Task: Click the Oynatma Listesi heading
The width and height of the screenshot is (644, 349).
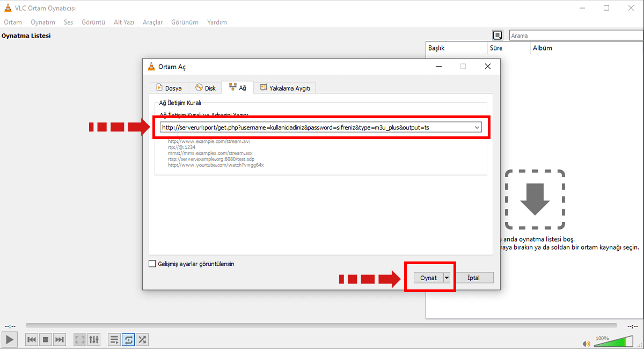Action: [x=26, y=35]
